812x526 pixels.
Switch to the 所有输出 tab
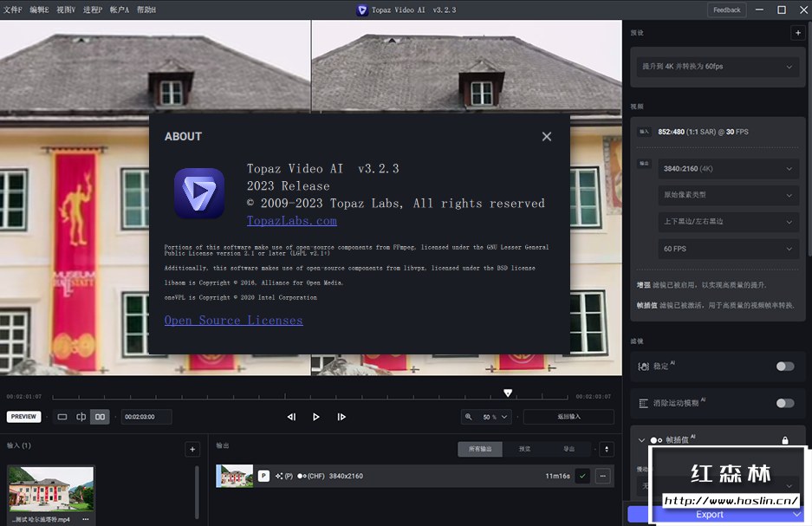(x=480, y=449)
